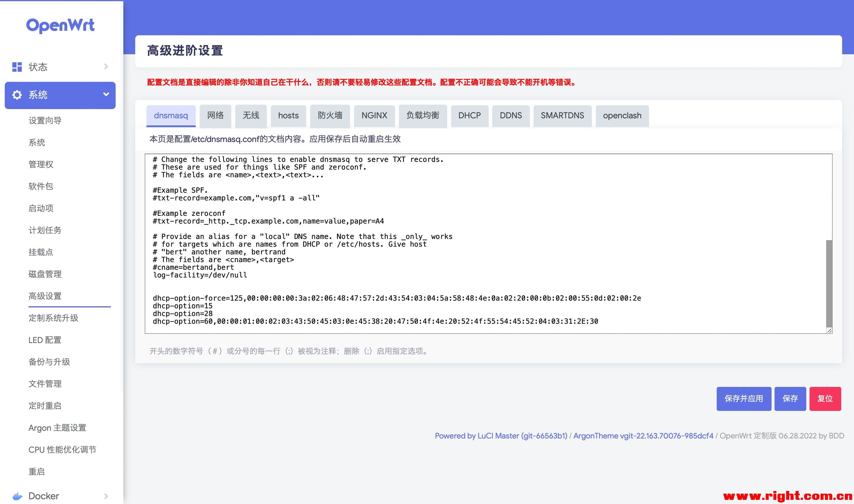Expand the 状态 menu chevron

106,67
